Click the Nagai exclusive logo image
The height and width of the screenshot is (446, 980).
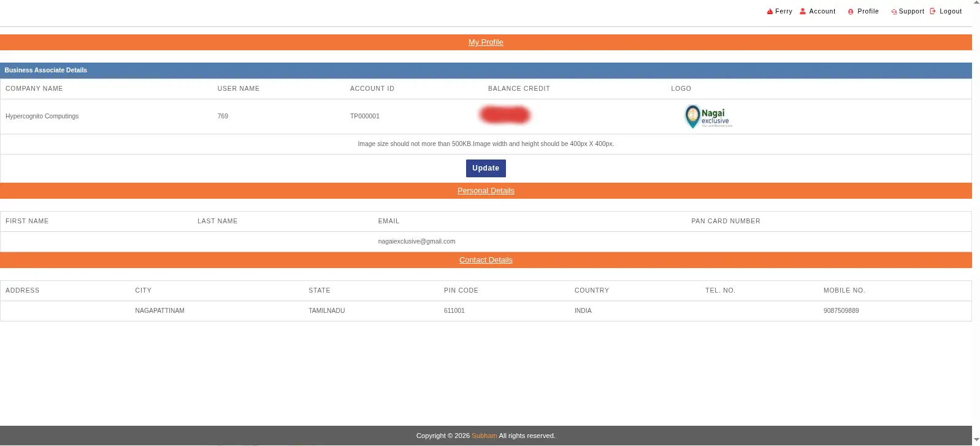click(x=708, y=116)
